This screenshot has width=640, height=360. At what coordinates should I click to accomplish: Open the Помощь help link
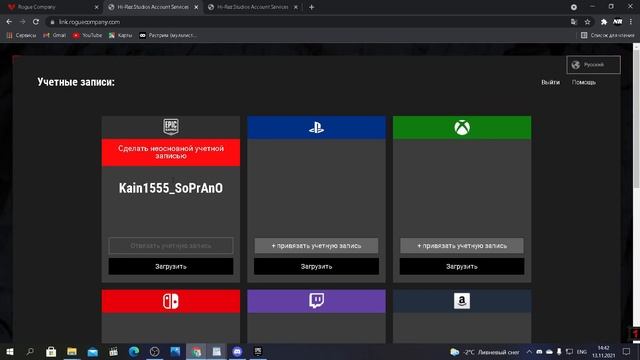coord(584,82)
